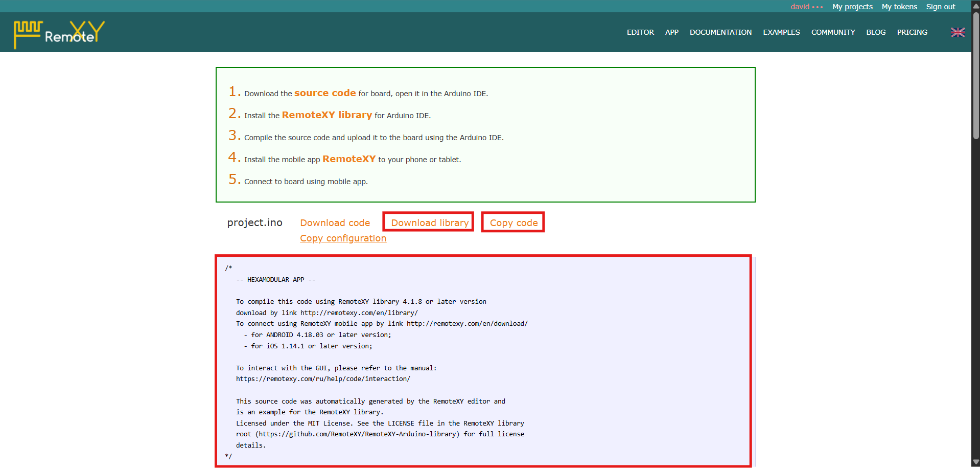Click the 'root (https://github.com/RemoteXY/...' line

380,434
